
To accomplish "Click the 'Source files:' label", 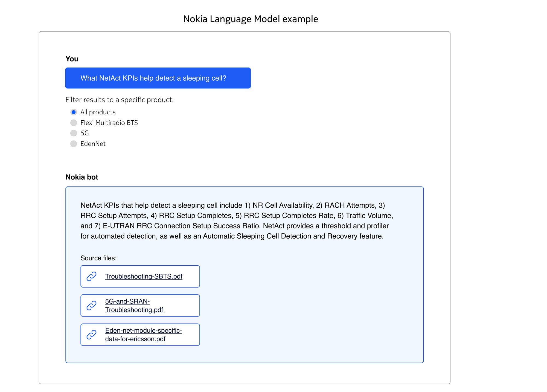I will 98,258.
